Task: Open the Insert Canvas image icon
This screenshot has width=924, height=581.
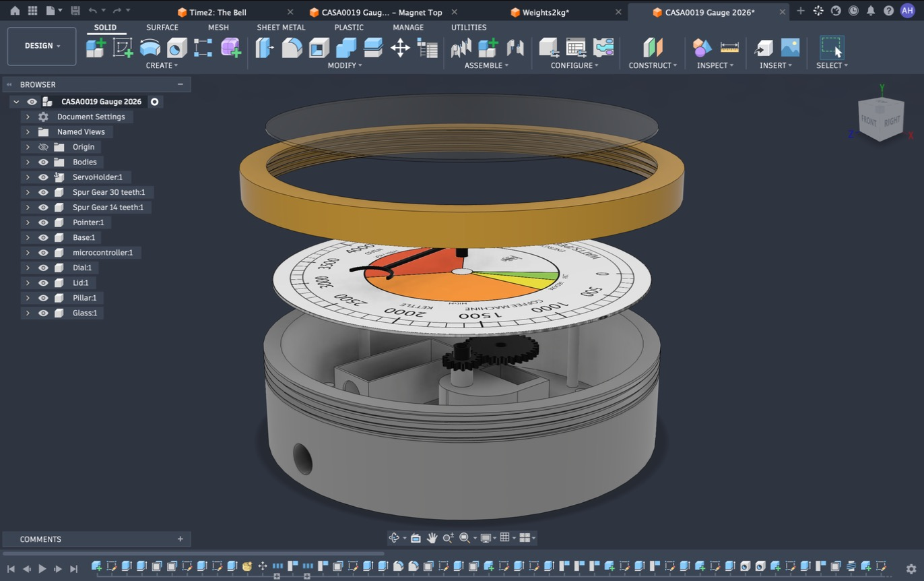Action: coord(790,48)
